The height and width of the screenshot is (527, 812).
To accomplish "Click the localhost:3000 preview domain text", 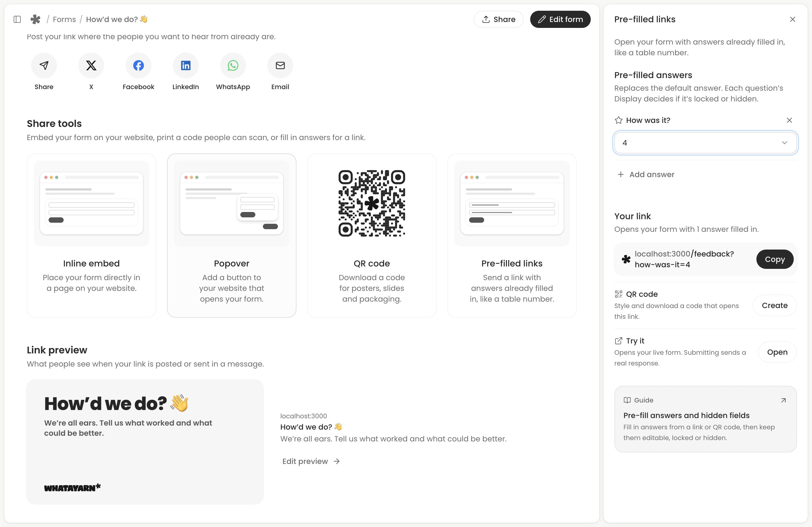I will coord(303,416).
